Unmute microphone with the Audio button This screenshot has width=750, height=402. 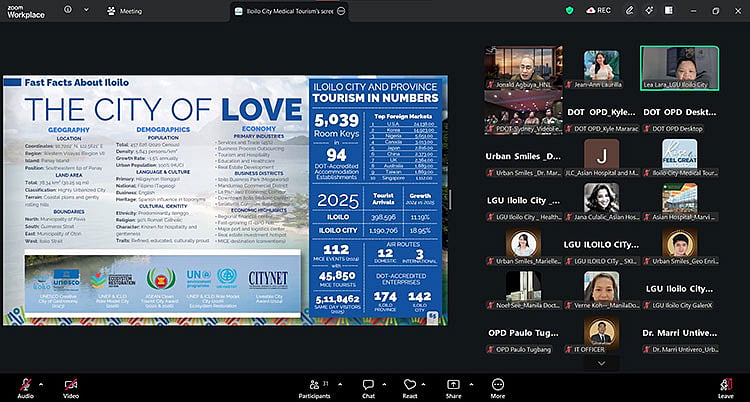click(x=25, y=388)
